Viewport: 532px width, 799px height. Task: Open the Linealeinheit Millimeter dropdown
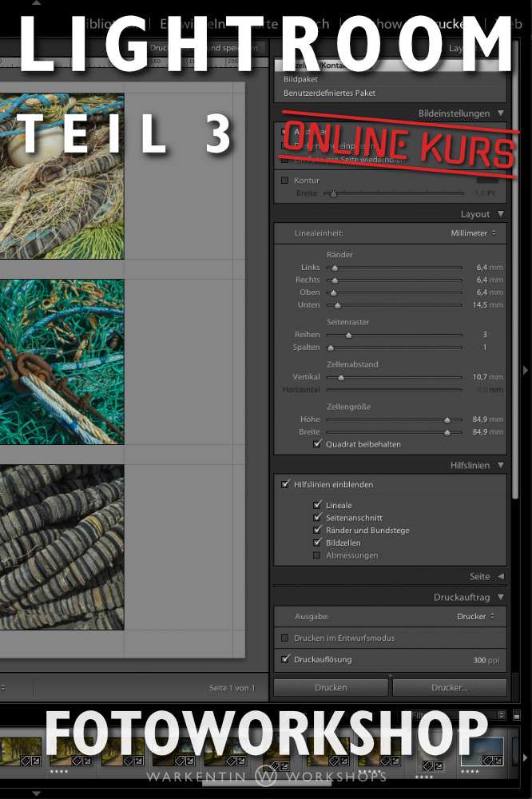(473, 233)
